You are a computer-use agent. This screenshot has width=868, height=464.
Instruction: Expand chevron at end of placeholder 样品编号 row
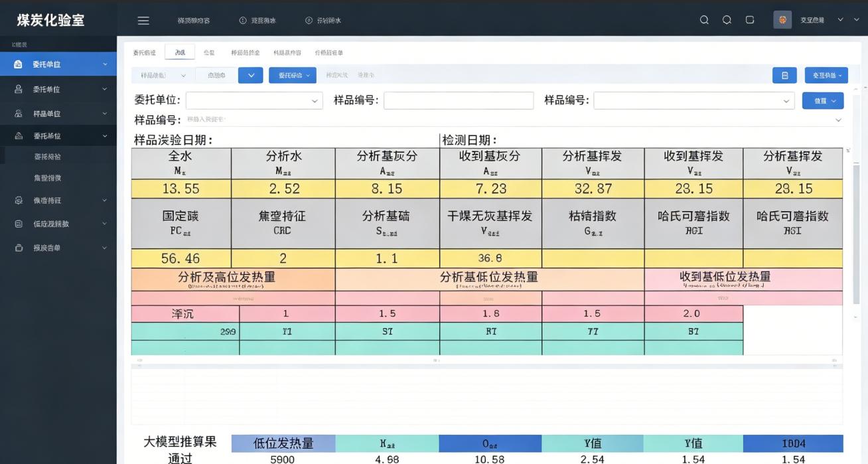(838, 120)
